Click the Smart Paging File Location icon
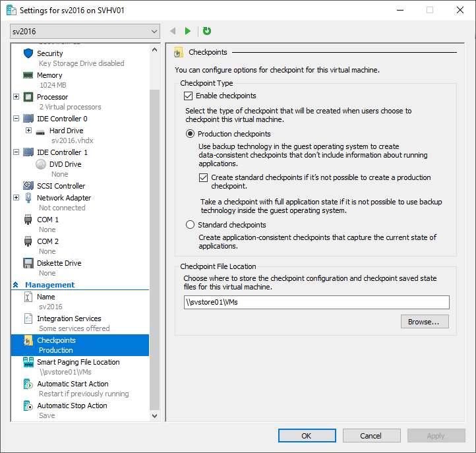Screen dimensions: 476x453 pyautogui.click(x=28, y=362)
